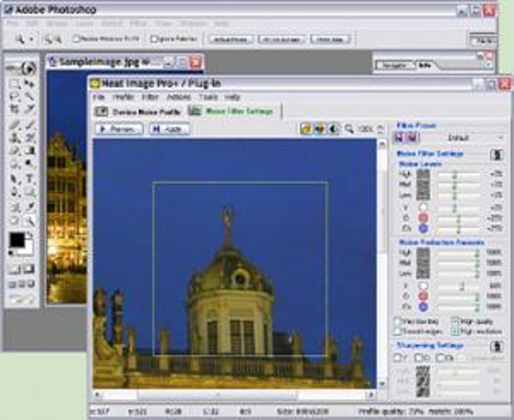Select the Brush tool in Photoshop toolbox
The width and height of the screenshot is (514, 420).
pyautogui.click(x=30, y=125)
